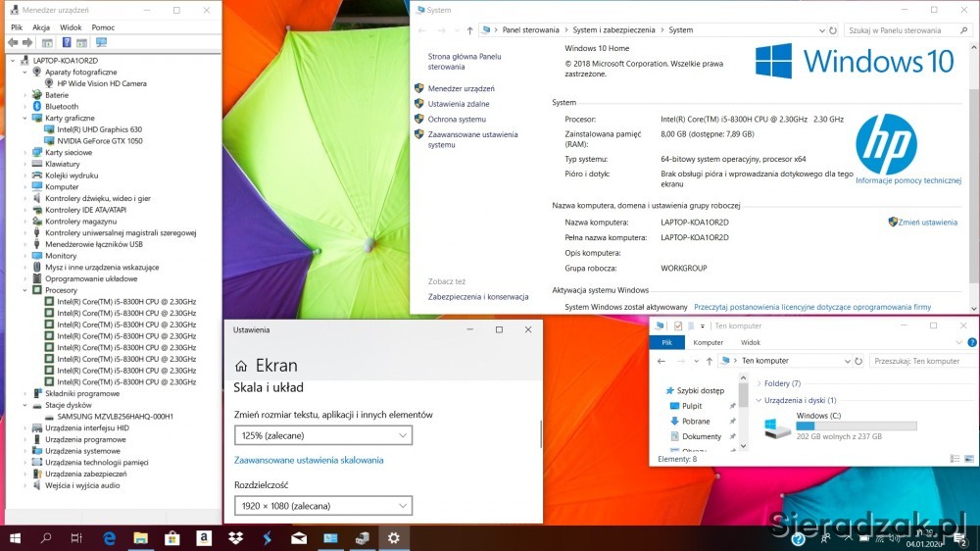Open Plik menu in Device Manager
Screen dimensions: 980x551
coord(17,27)
